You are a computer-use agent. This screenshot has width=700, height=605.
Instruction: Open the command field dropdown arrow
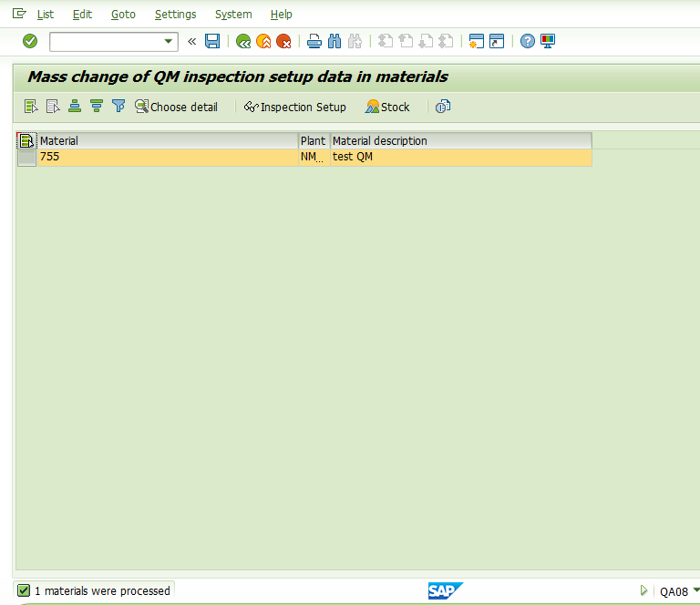169,41
